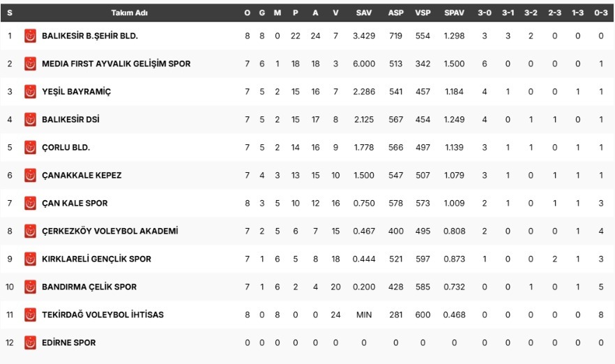This screenshot has height=364, width=615.
Task: Click the 3-0 column header
Action: click(485, 13)
